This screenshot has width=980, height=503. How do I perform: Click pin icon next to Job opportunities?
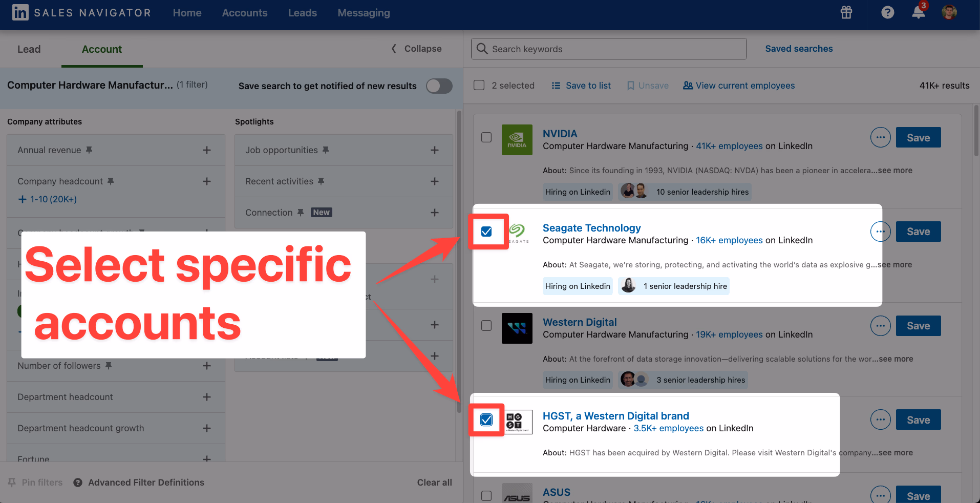pyautogui.click(x=326, y=150)
